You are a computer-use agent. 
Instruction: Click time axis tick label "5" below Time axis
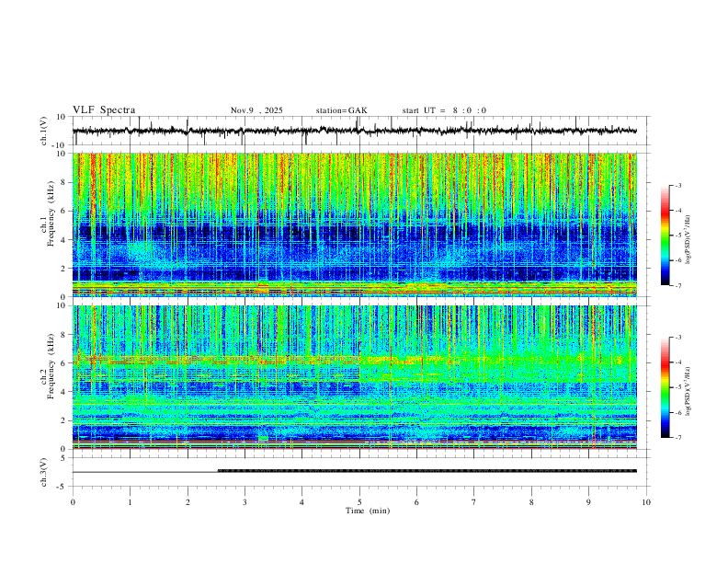point(359,502)
